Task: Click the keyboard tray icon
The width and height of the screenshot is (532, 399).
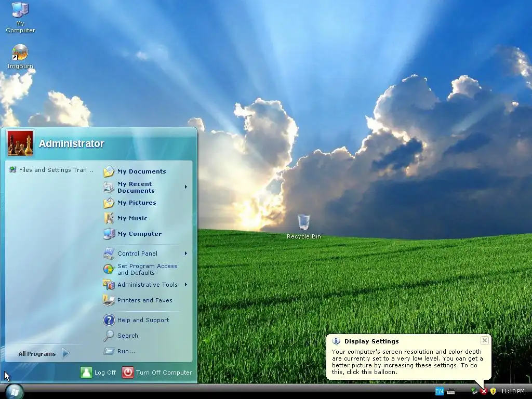Action: (x=451, y=392)
